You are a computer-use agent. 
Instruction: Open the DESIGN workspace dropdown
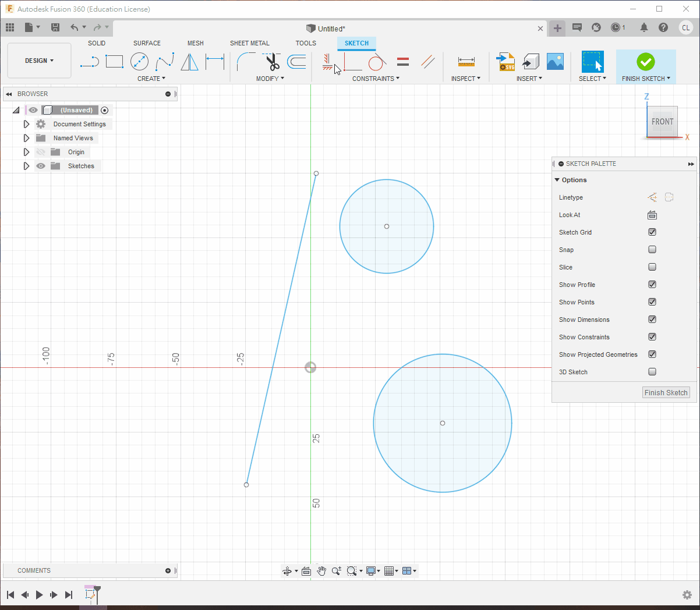39,61
